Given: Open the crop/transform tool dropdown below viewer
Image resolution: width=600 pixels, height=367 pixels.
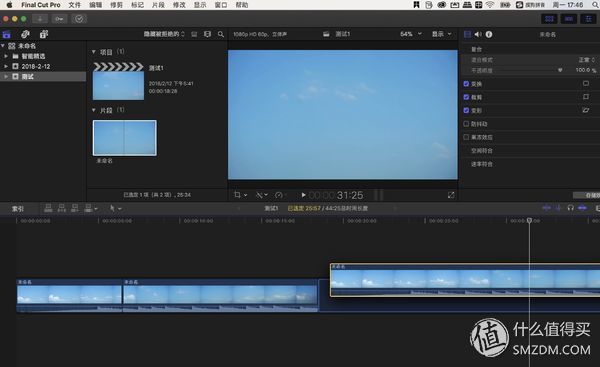Looking at the screenshot, I should pyautogui.click(x=240, y=195).
